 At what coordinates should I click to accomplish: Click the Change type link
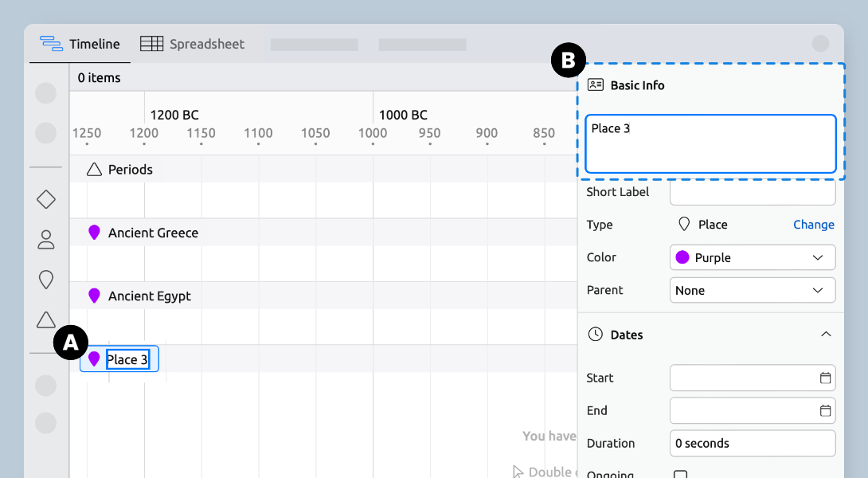tap(813, 225)
